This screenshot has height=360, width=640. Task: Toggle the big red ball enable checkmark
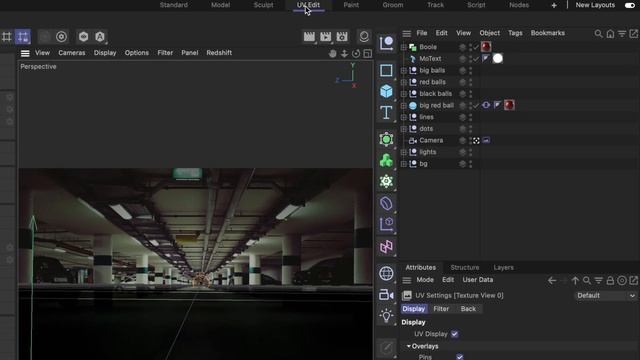[x=476, y=106]
